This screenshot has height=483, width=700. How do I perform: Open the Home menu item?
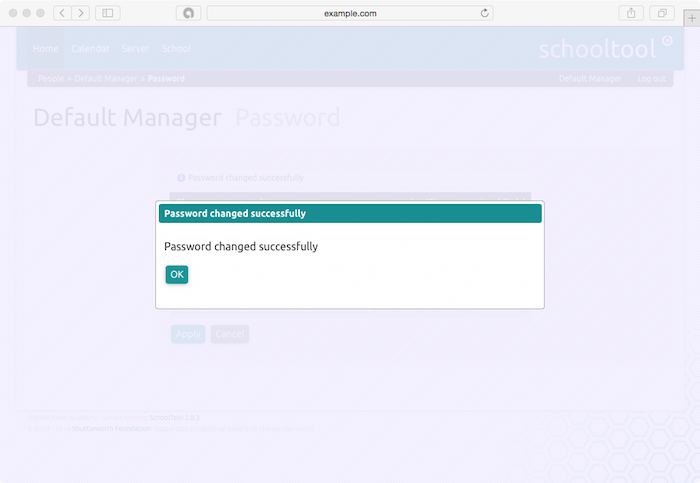pyautogui.click(x=46, y=49)
